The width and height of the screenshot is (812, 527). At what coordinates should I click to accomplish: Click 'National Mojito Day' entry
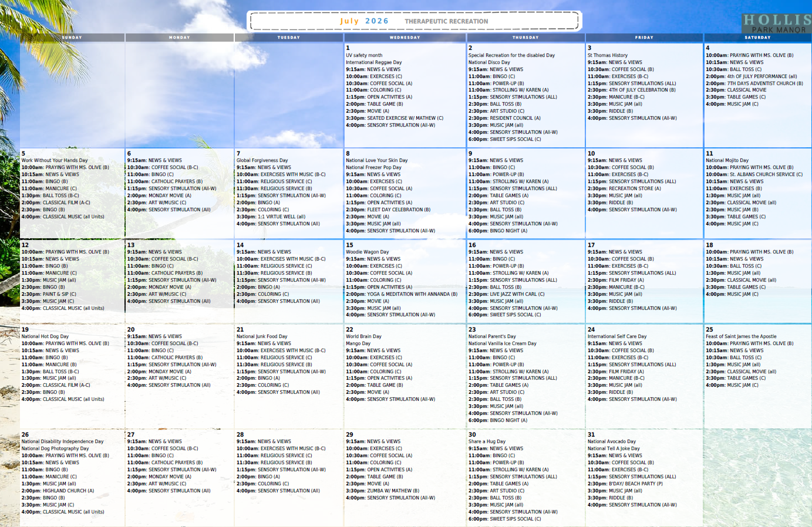click(x=727, y=160)
